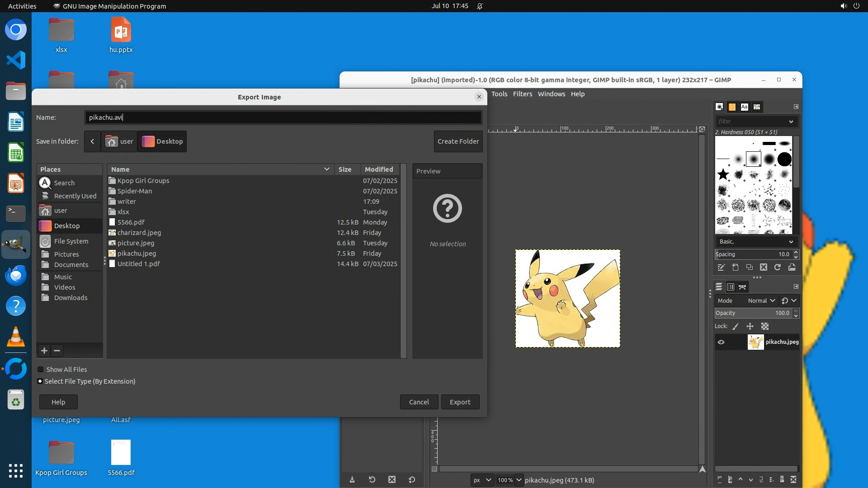Select charizard.jpeg in the file list
The width and height of the screenshot is (868, 488).
[139, 233]
